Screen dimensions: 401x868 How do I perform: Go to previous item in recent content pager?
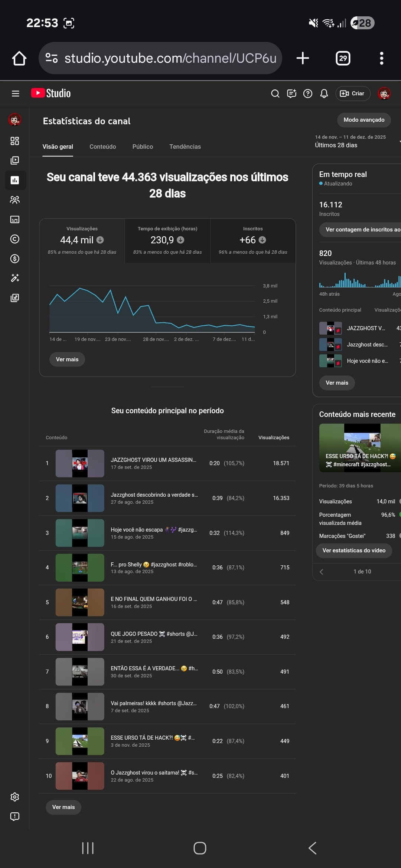(x=322, y=572)
